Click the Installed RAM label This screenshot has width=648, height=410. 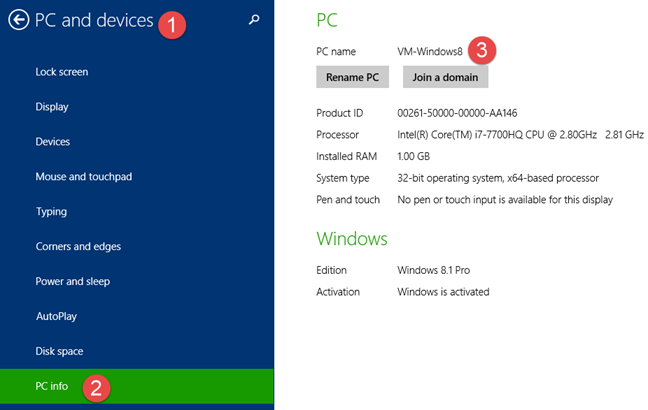346,156
